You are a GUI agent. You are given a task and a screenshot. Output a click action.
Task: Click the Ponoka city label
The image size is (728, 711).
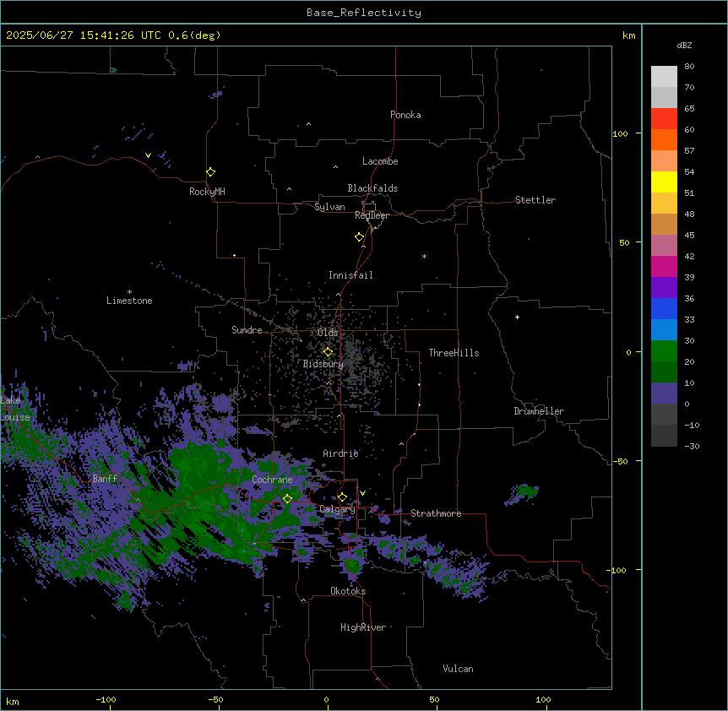[x=405, y=115]
